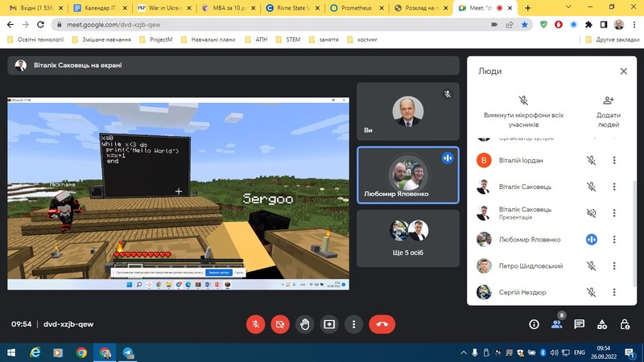Switch to Розклад tab
Image resolution: width=644 pixels, height=362 pixels.
(x=420, y=8)
